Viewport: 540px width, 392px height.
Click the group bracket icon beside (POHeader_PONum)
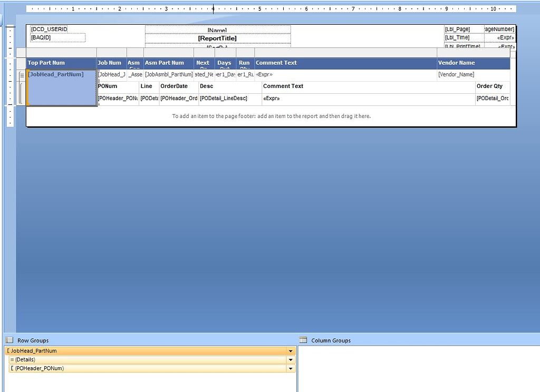click(x=11, y=368)
